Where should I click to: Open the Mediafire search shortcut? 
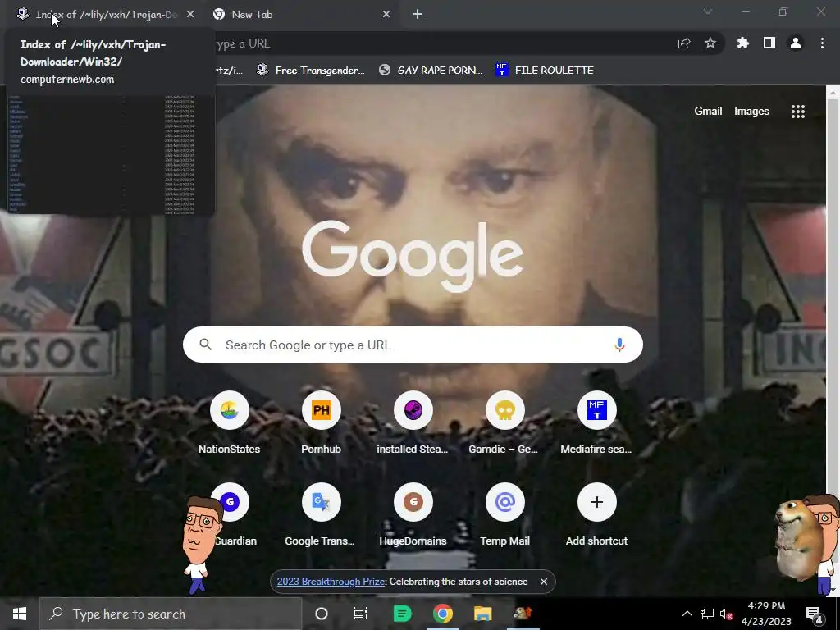click(x=596, y=423)
